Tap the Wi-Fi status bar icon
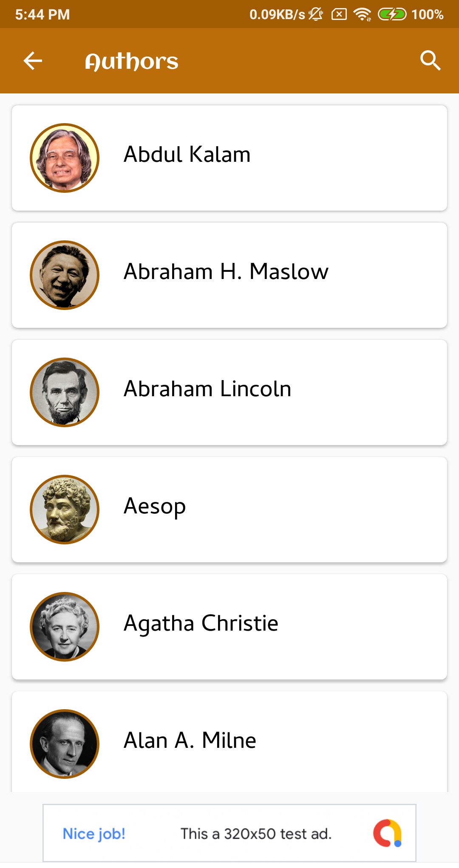459x868 pixels. [362, 14]
